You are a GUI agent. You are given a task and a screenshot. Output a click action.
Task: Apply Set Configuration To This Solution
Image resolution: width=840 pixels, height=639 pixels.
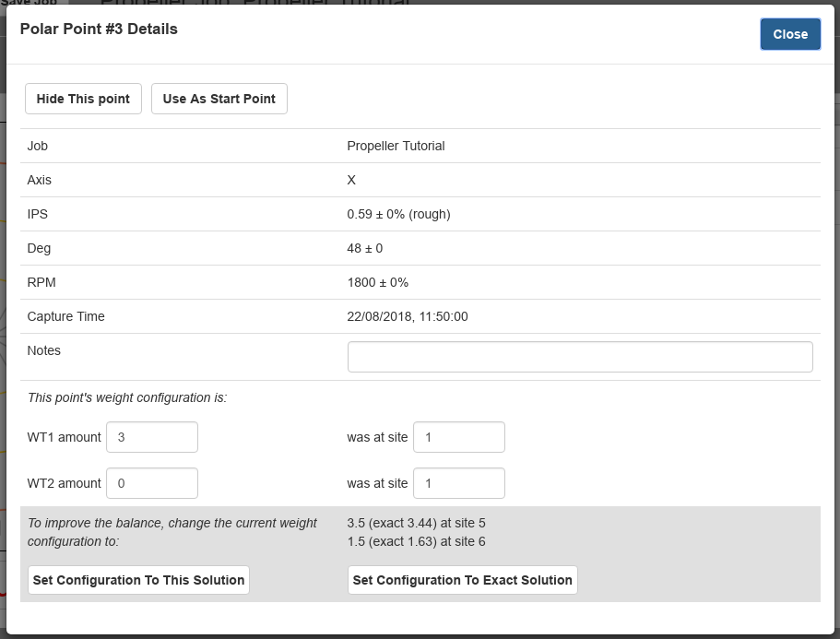point(138,580)
